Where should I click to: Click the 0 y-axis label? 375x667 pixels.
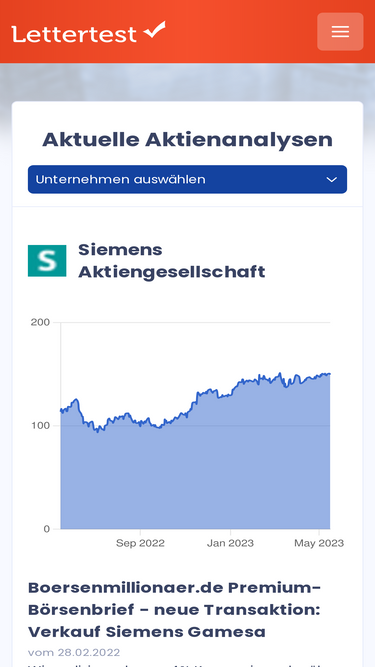pyautogui.click(x=46, y=529)
